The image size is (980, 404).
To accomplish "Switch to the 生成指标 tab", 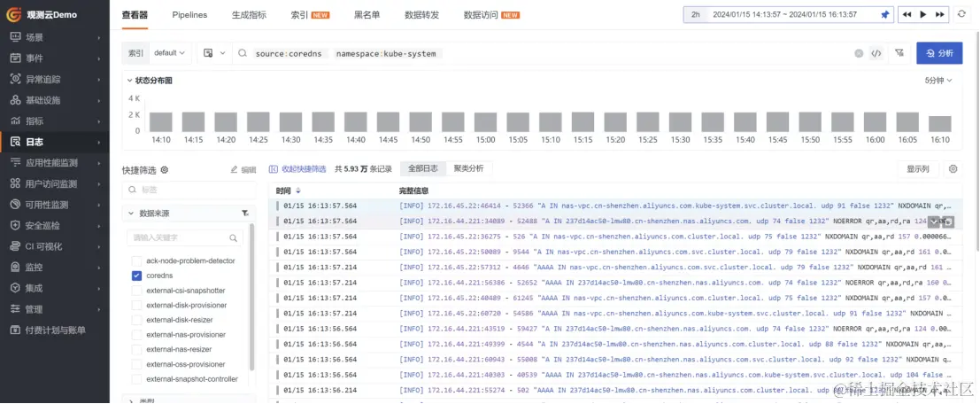I will click(x=249, y=14).
